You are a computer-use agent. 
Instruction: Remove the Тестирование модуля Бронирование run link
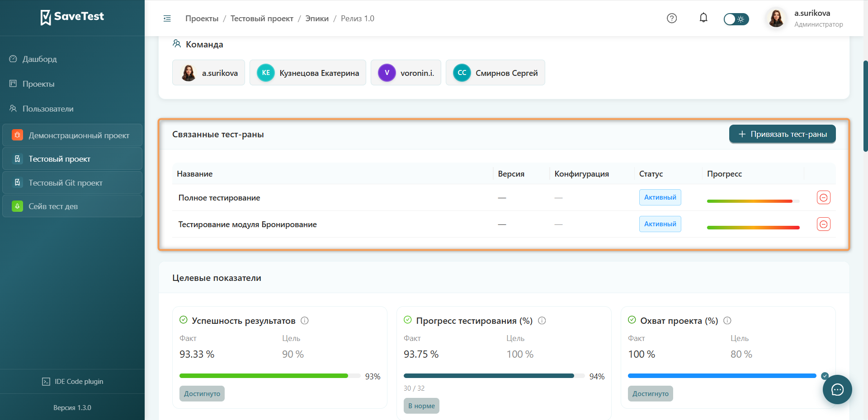[x=824, y=224]
